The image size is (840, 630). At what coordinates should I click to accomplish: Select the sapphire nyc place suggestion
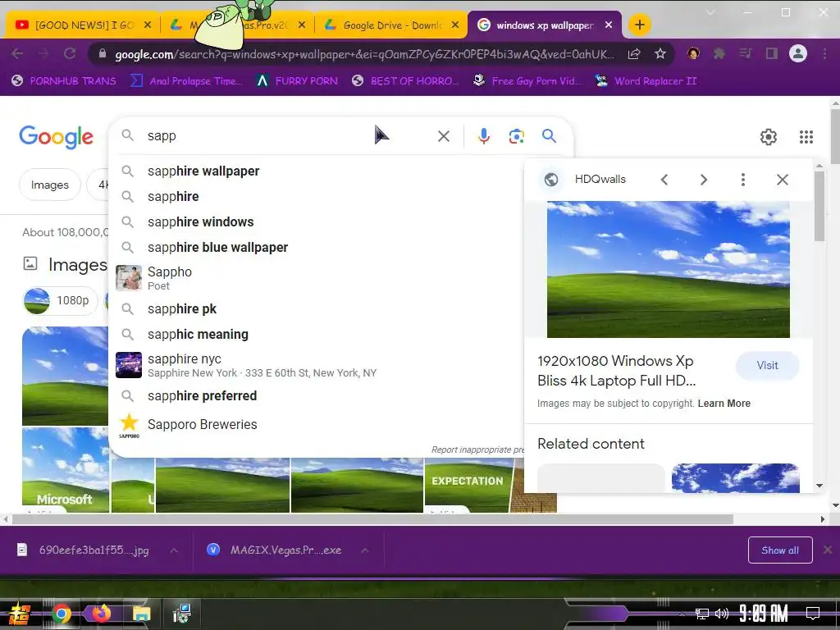click(316, 365)
